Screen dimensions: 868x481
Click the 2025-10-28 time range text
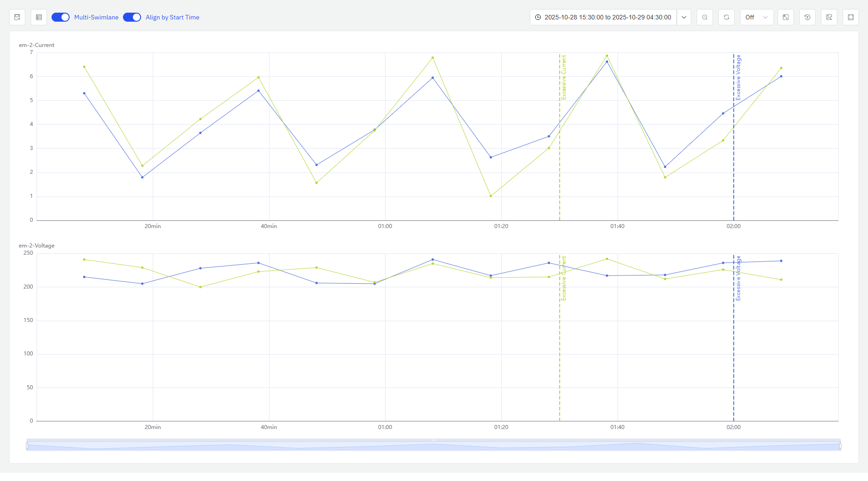(608, 17)
